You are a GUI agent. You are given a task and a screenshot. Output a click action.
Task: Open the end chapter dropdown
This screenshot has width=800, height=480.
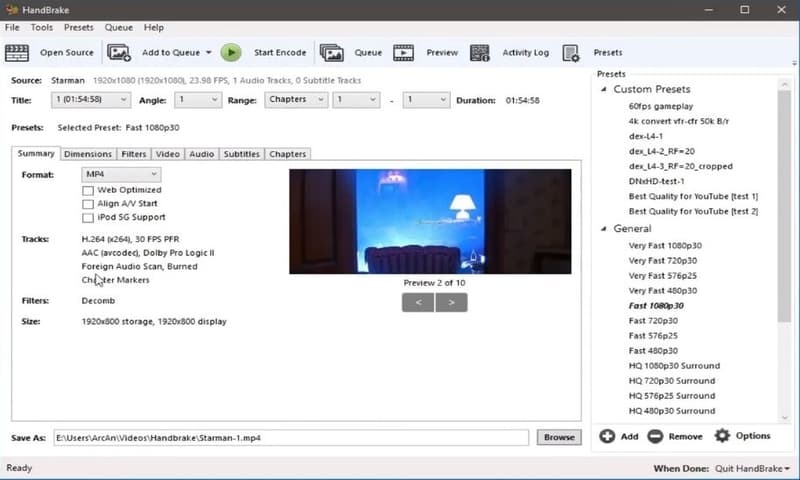pyautogui.click(x=426, y=99)
